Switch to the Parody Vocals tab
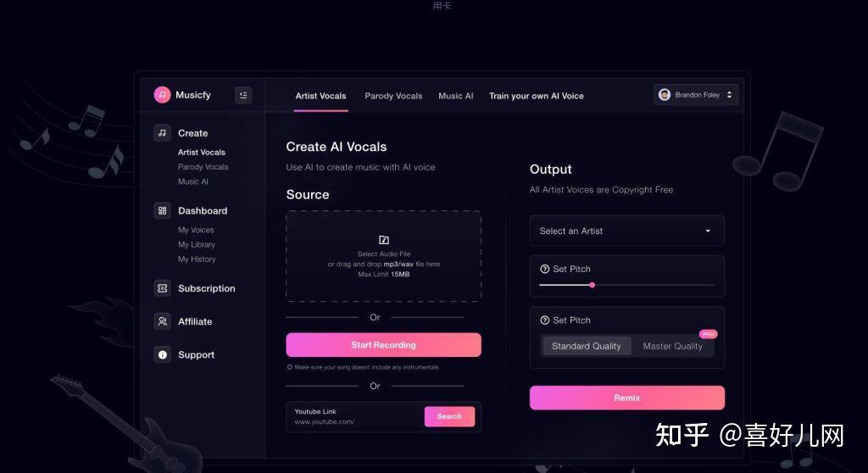Image resolution: width=868 pixels, height=473 pixels. point(393,96)
